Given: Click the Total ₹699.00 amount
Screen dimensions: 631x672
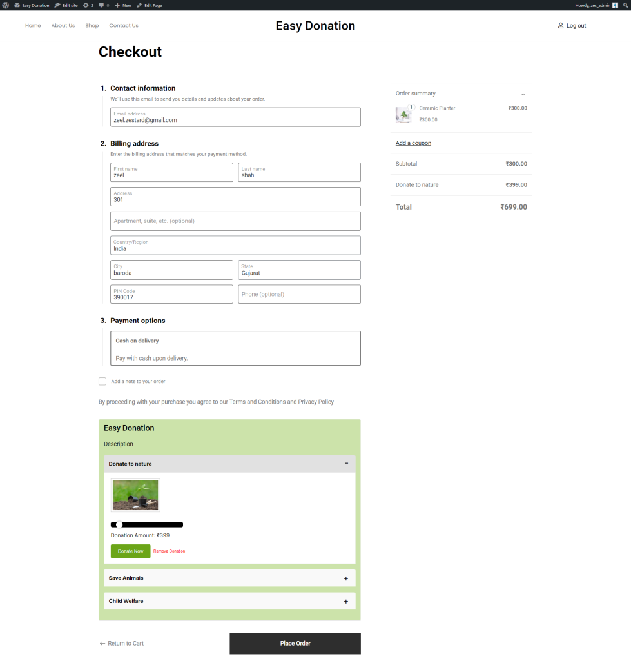Looking at the screenshot, I should coord(514,207).
